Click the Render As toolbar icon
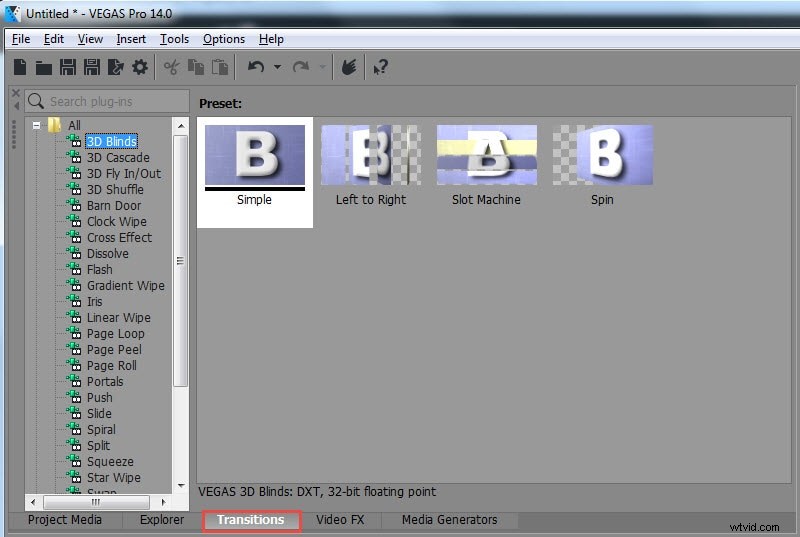This screenshot has height=537, width=800. click(x=116, y=67)
